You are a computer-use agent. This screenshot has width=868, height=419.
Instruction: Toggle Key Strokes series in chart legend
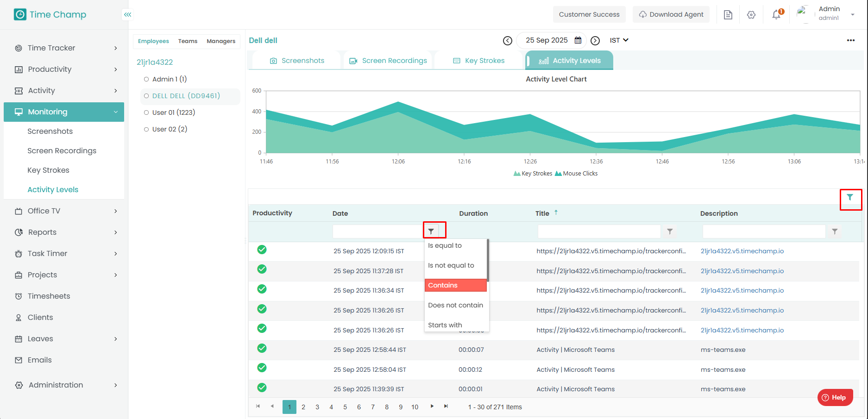tap(533, 174)
